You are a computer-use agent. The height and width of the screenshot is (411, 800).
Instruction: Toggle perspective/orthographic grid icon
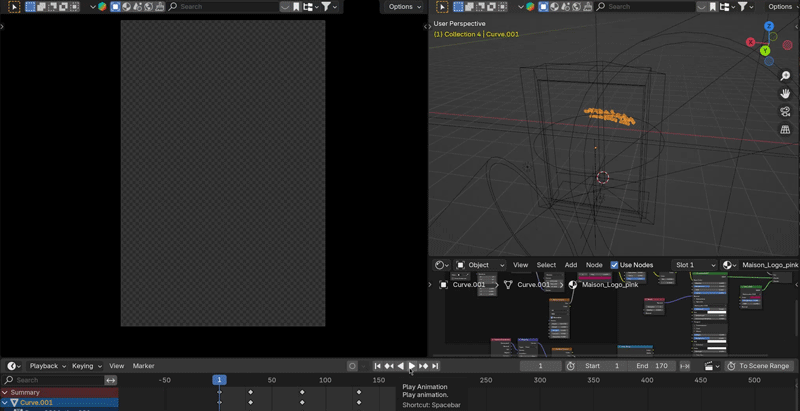pyautogui.click(x=785, y=130)
